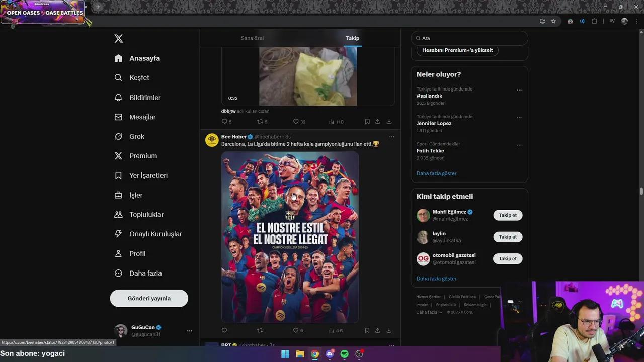Open Onaylı Kuruluşlar page
Screen dimensions: 644x362
point(148,234)
